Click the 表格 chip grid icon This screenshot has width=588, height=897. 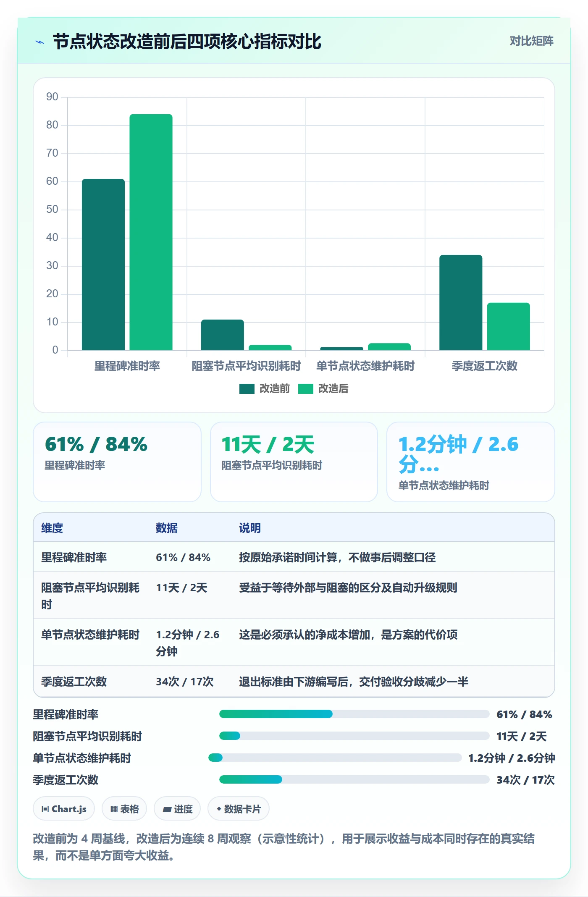114,809
